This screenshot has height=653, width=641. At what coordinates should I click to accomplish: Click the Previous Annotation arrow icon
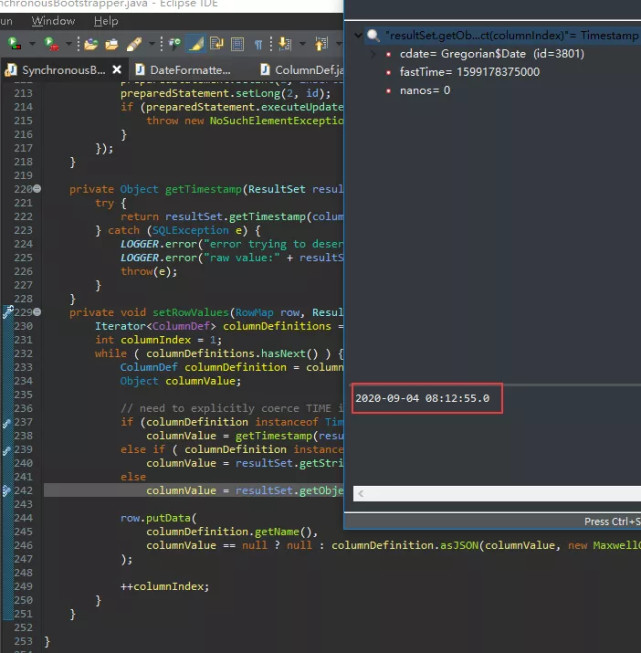[x=321, y=44]
